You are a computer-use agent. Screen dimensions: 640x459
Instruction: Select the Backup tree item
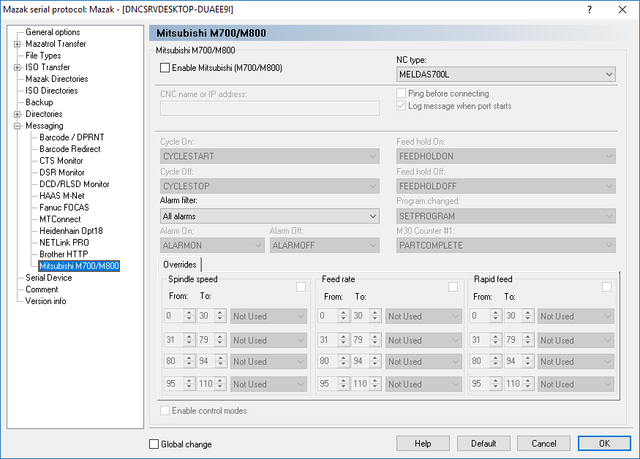point(39,102)
